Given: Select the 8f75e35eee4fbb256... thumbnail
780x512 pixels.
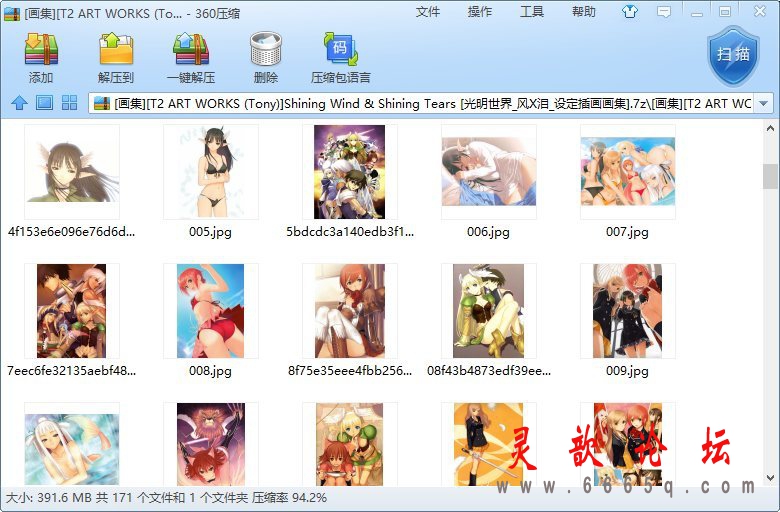Looking at the screenshot, I should pyautogui.click(x=350, y=311).
